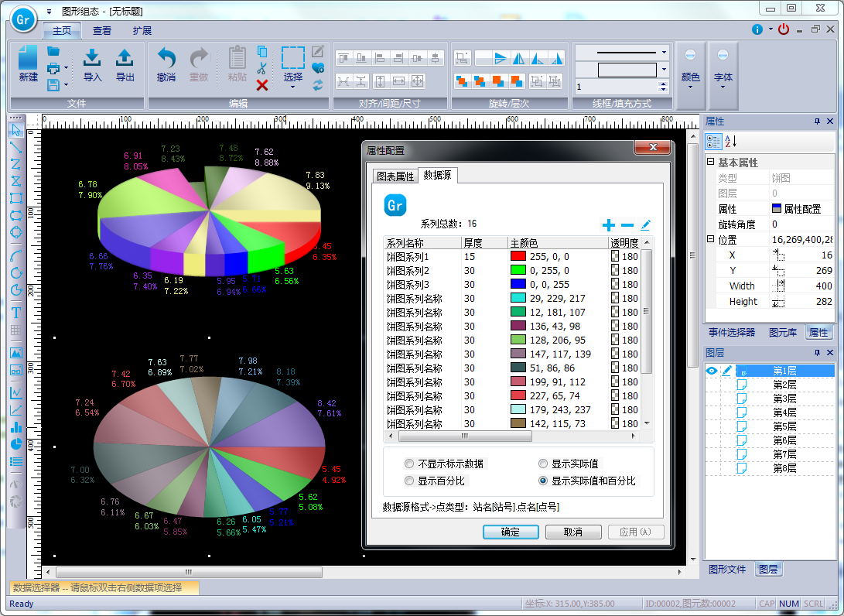The height and width of the screenshot is (616, 844).
Task: Collapse the 基本属性 section
Action: coord(710,162)
